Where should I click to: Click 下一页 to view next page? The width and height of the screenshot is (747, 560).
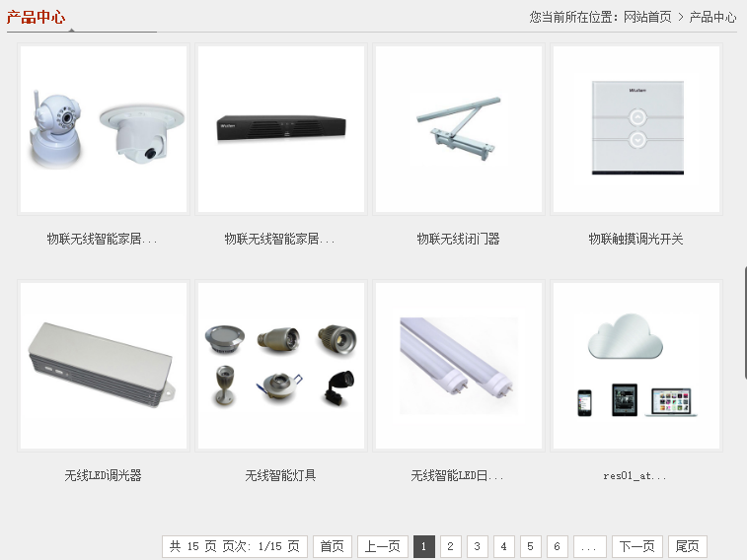tap(636, 546)
